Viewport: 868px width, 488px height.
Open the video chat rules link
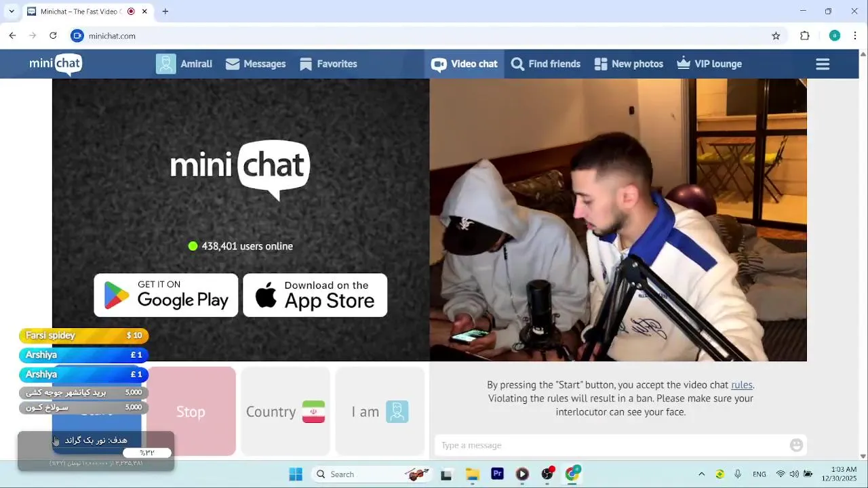pyautogui.click(x=741, y=385)
